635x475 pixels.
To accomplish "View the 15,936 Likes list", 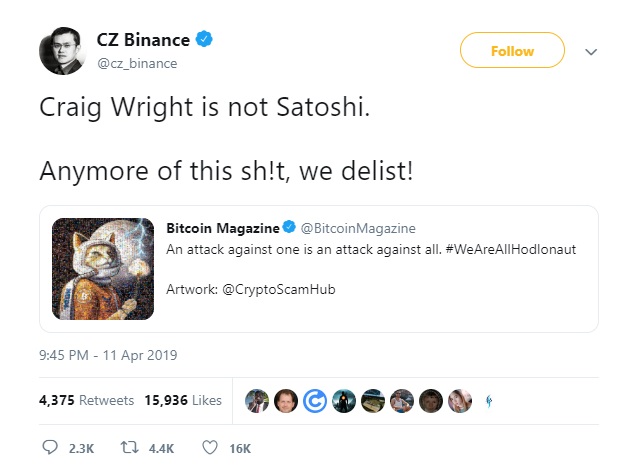I will click(183, 400).
